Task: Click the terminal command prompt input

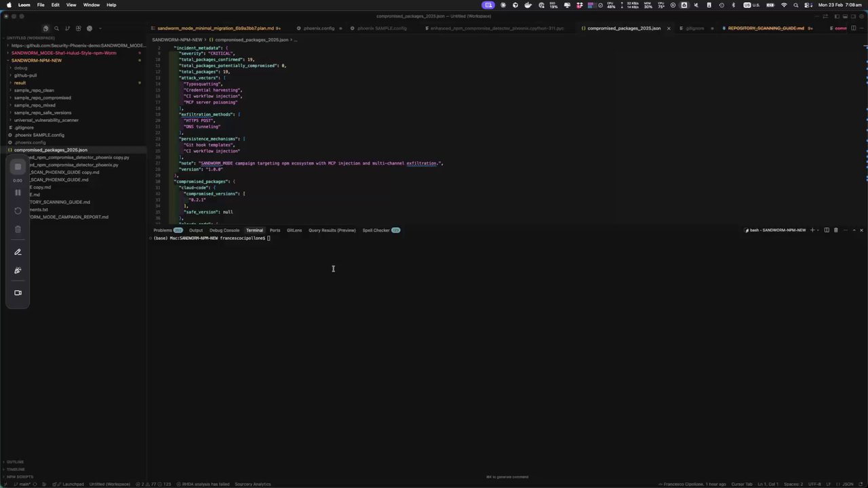Action: pos(269,239)
